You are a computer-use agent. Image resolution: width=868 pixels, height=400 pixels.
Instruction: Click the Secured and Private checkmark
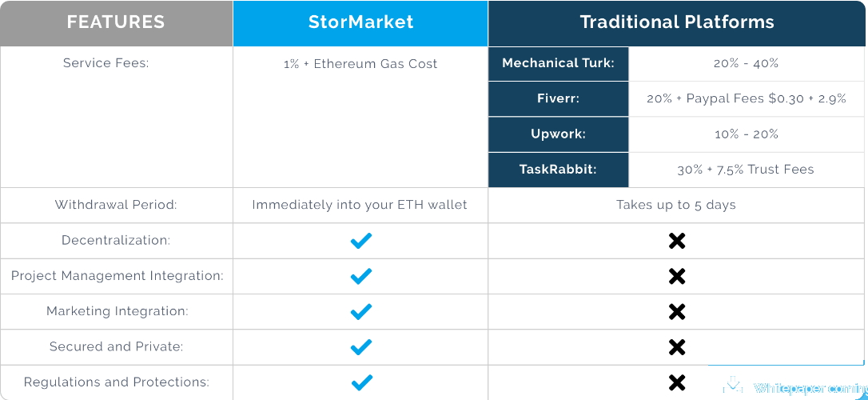tap(361, 347)
